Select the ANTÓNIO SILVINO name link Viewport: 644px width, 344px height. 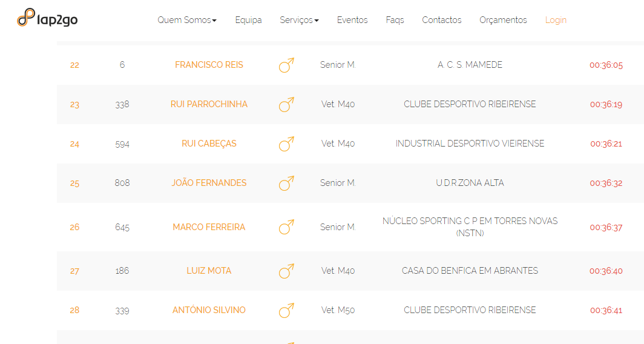[209, 310]
